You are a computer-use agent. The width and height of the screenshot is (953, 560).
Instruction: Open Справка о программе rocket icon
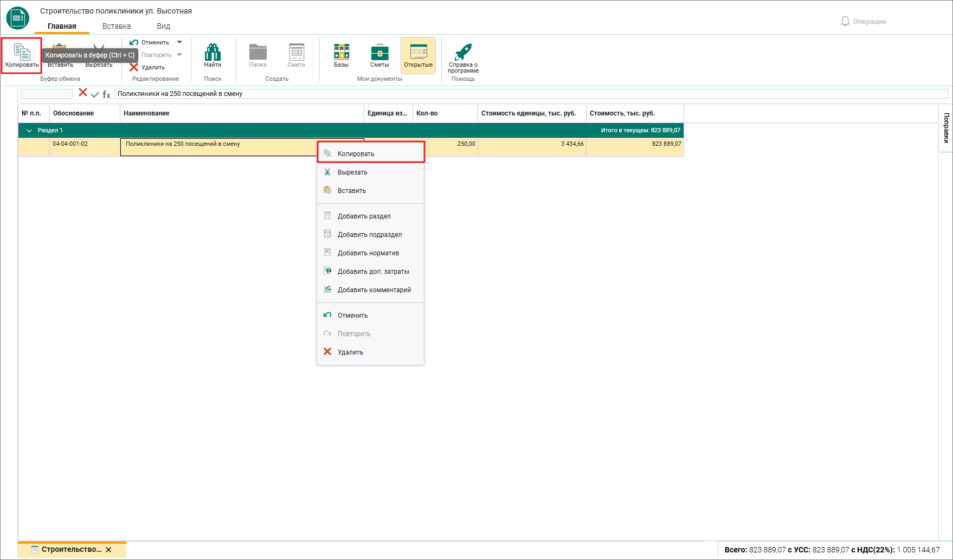463,52
